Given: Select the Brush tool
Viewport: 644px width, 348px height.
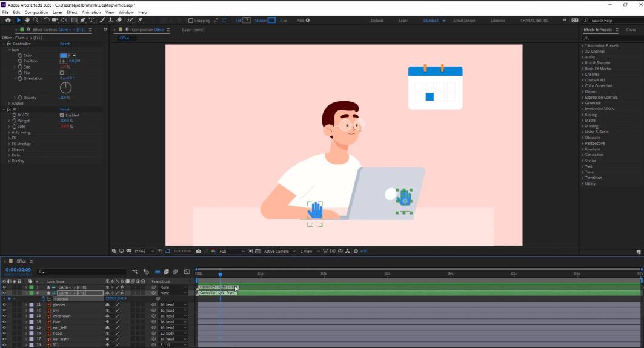Looking at the screenshot, I should point(102,20).
